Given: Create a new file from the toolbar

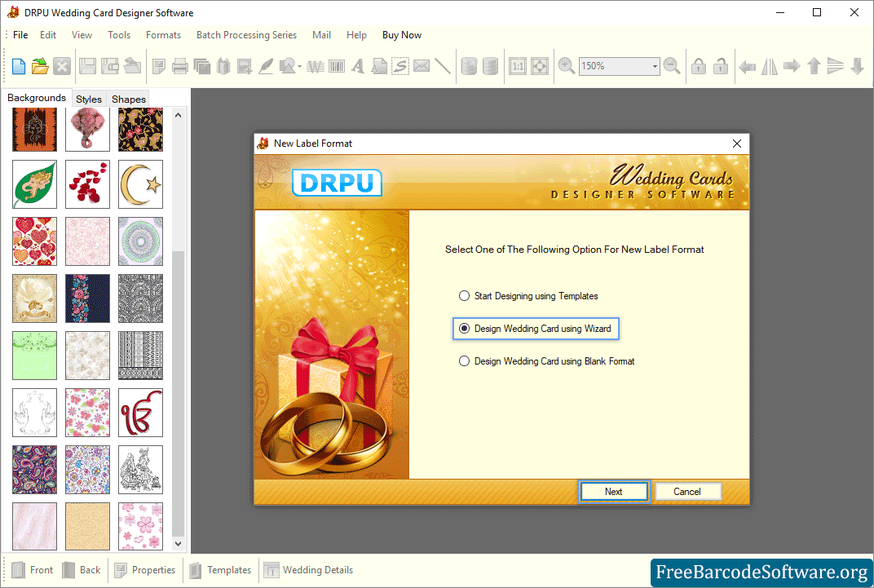Looking at the screenshot, I should click(x=19, y=66).
